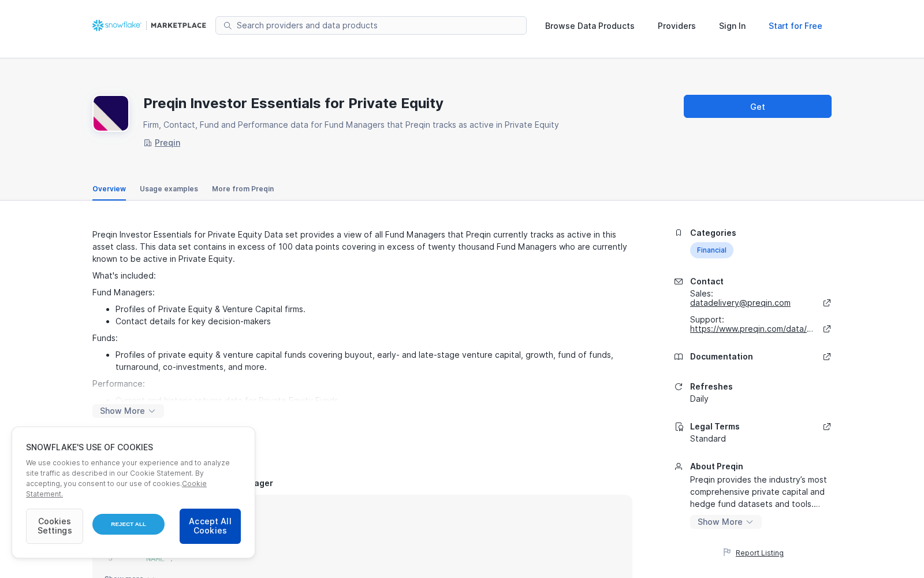Open the sales email external link icon
The width and height of the screenshot is (924, 578).
[x=826, y=303]
